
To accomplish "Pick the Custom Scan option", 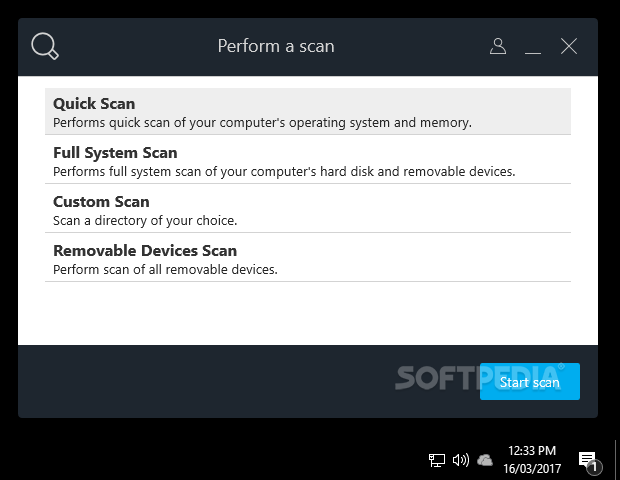I will click(x=308, y=209).
